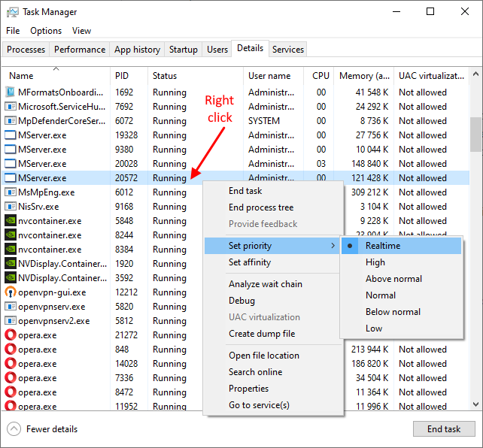The height and width of the screenshot is (448, 483).
Task: Click the MsMpEng.exe process icon
Action: pos(11,192)
